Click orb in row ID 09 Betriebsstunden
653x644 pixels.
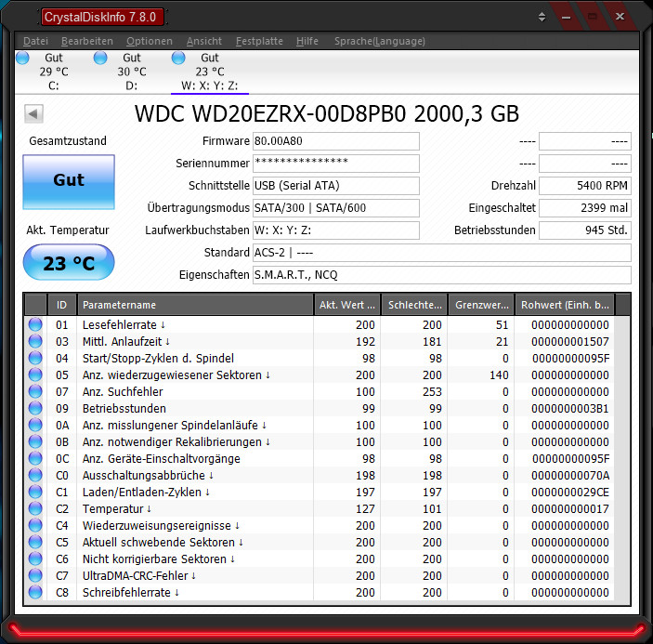35,408
